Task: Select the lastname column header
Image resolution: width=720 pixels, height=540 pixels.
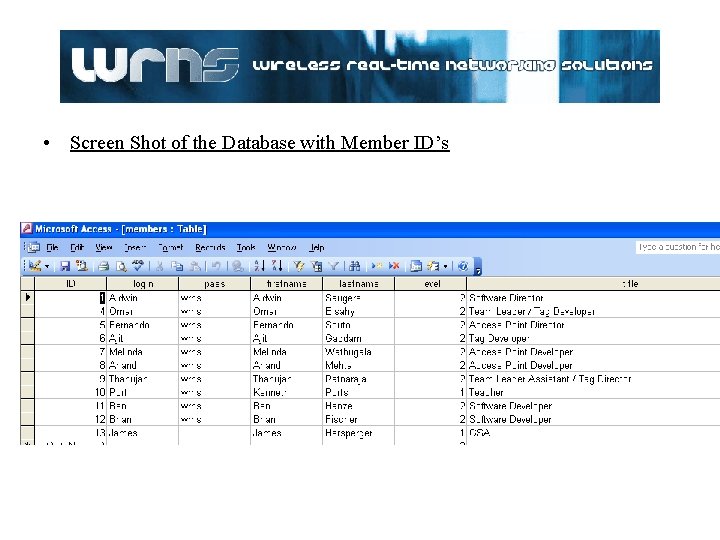Action: (x=359, y=284)
